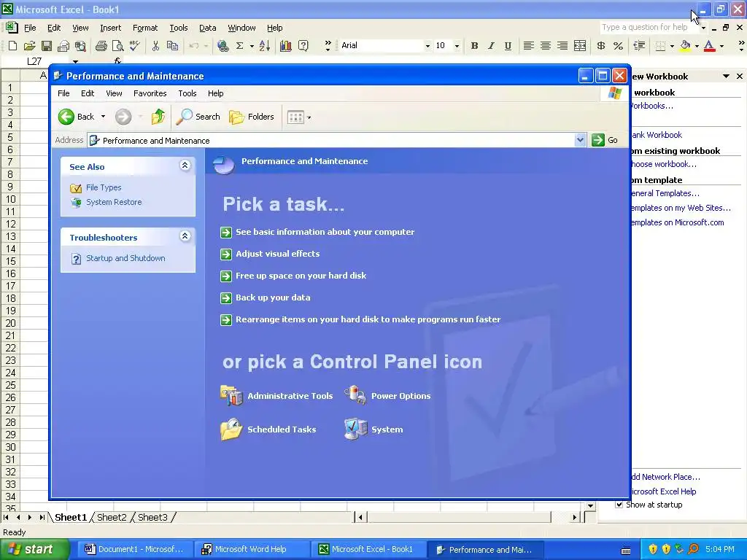Open Administrative Tools control panel icon
This screenshot has height=560, width=747.
tap(276, 396)
